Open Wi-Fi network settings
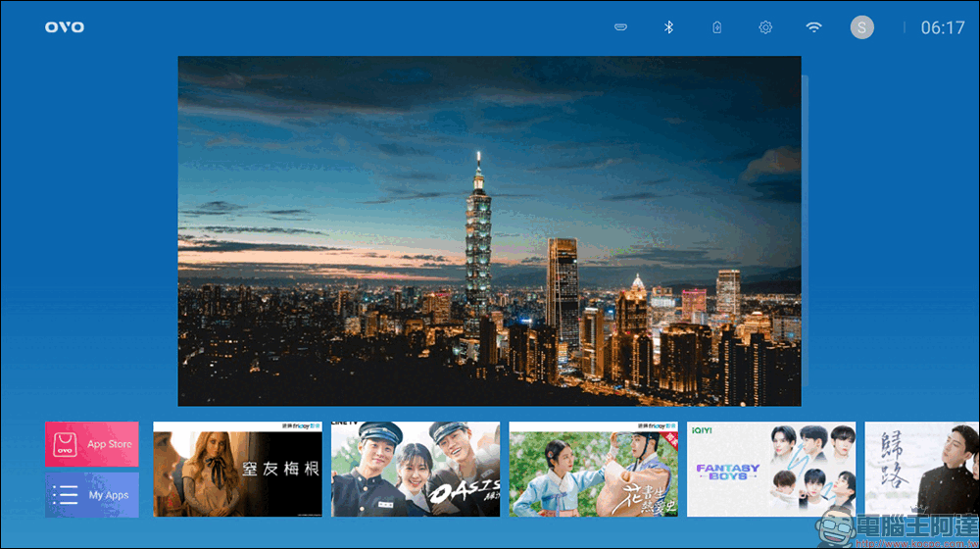Viewport: 980px width, 549px height. pos(813,27)
